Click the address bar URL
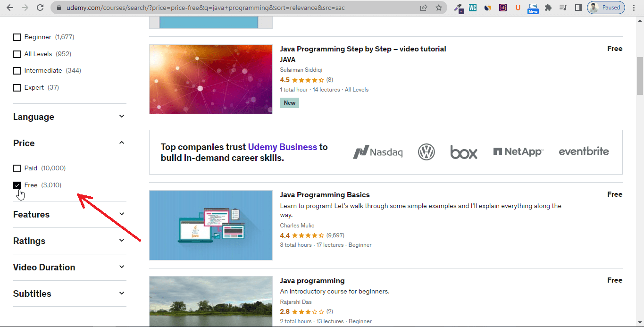Screen dimensions: 644x327 point(206,8)
